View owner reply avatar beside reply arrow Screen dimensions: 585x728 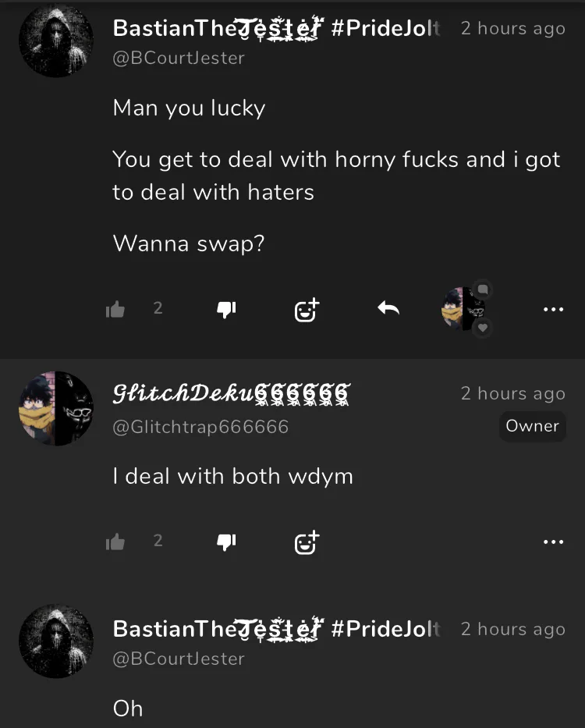[463, 309]
